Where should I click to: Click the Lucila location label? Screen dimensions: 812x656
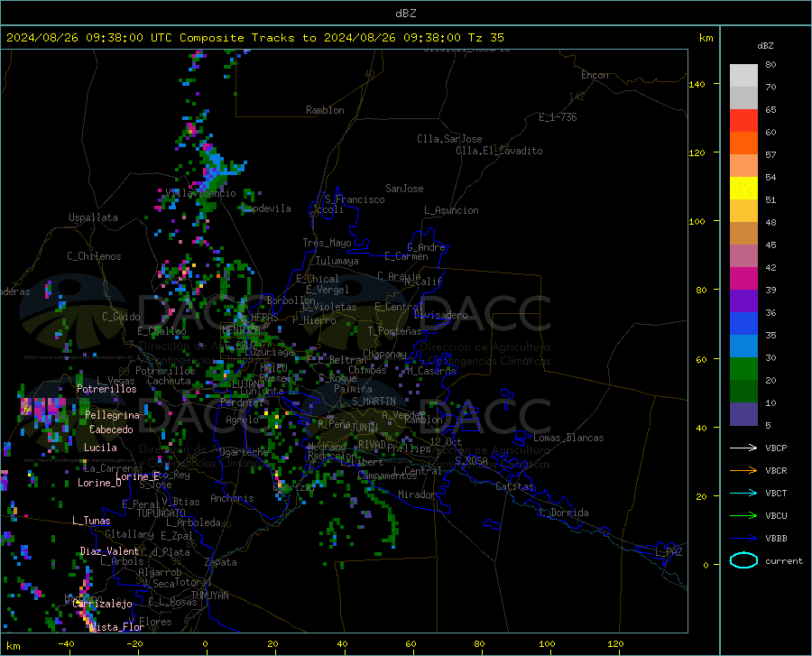pos(100,448)
